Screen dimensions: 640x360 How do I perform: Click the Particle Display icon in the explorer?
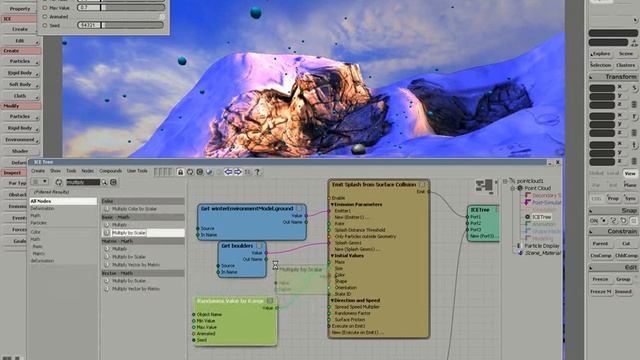[x=519, y=246]
